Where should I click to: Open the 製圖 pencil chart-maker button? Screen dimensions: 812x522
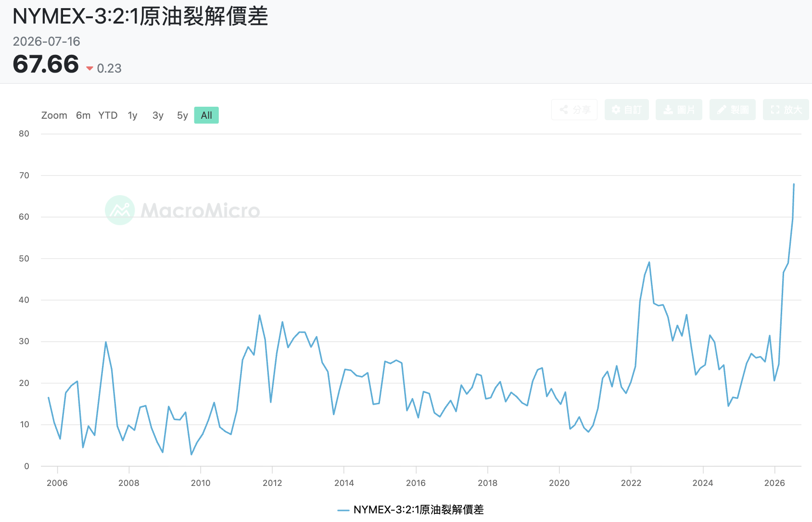point(733,110)
